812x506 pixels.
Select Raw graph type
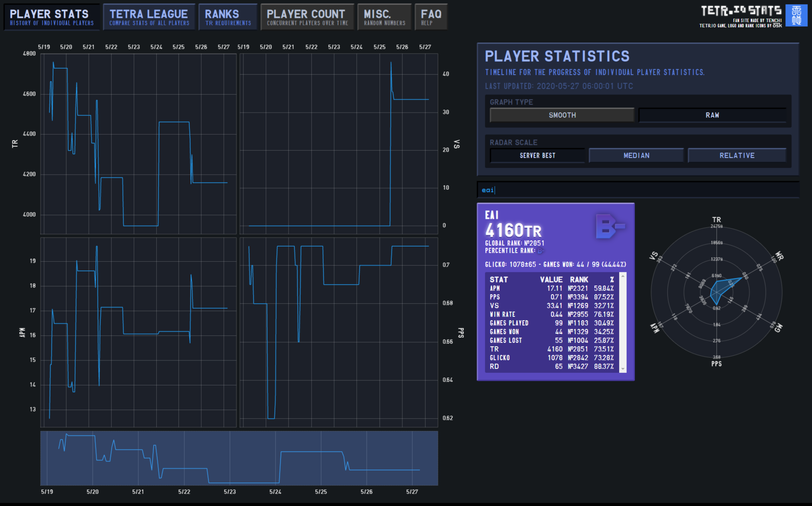pos(712,115)
